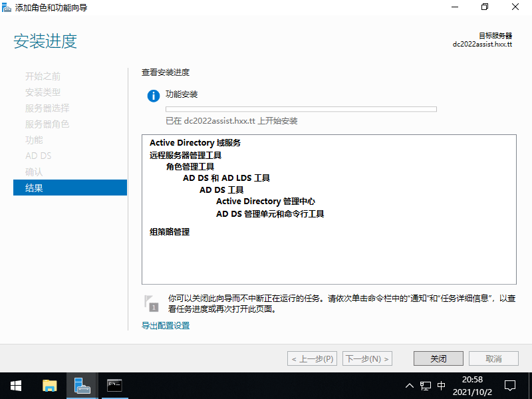This screenshot has width=532, height=399.
Task: Click the 下一步(N) button
Action: [x=368, y=358]
